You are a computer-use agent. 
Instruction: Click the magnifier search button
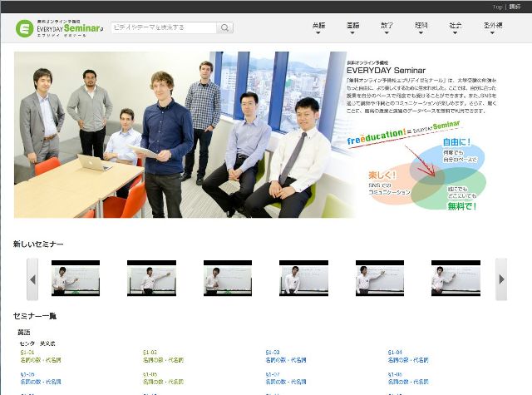pyautogui.click(x=224, y=27)
